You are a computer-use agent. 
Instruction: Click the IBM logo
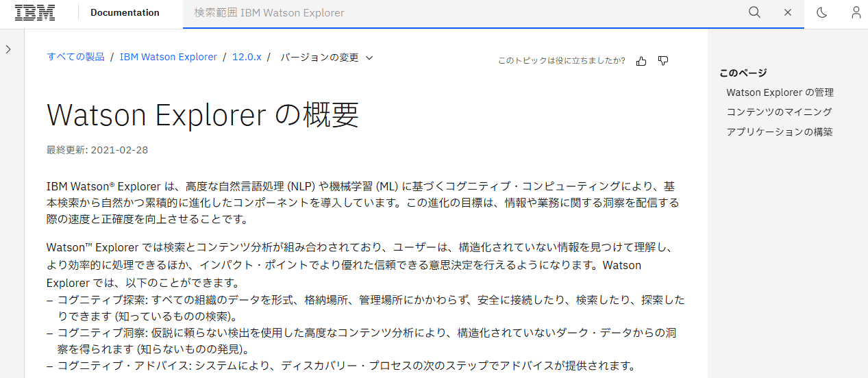coord(35,12)
